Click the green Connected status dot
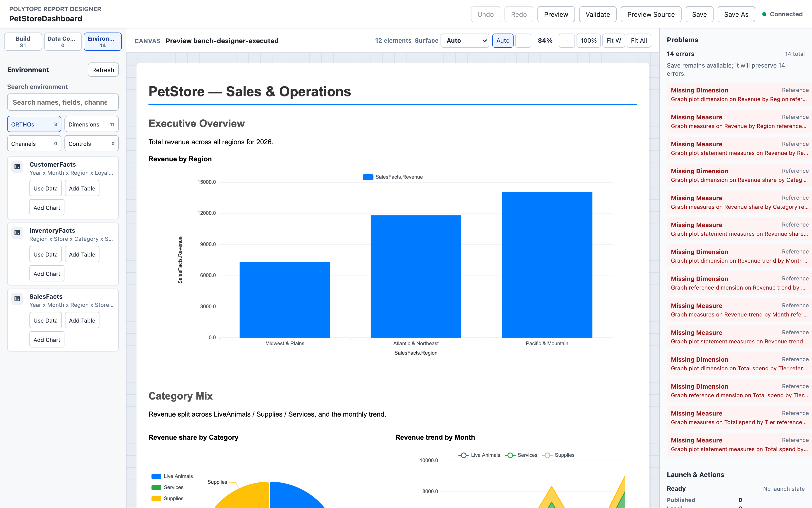 (764, 14)
